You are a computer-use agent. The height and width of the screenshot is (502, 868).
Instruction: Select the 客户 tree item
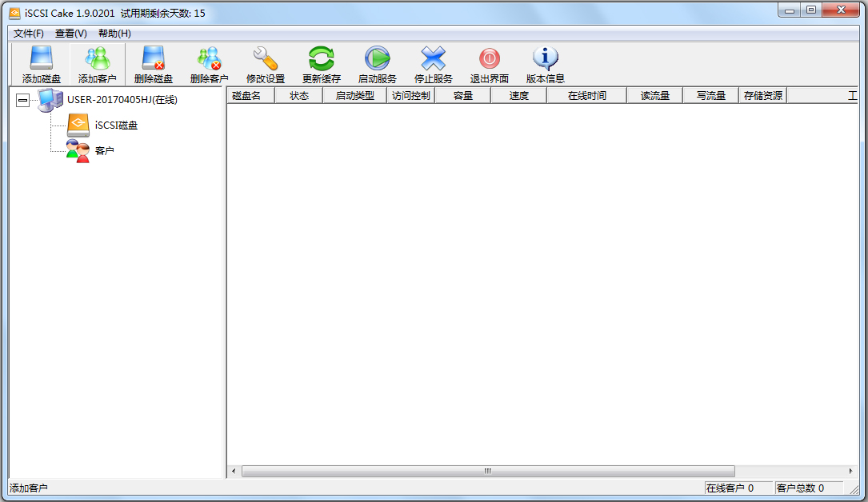click(104, 150)
